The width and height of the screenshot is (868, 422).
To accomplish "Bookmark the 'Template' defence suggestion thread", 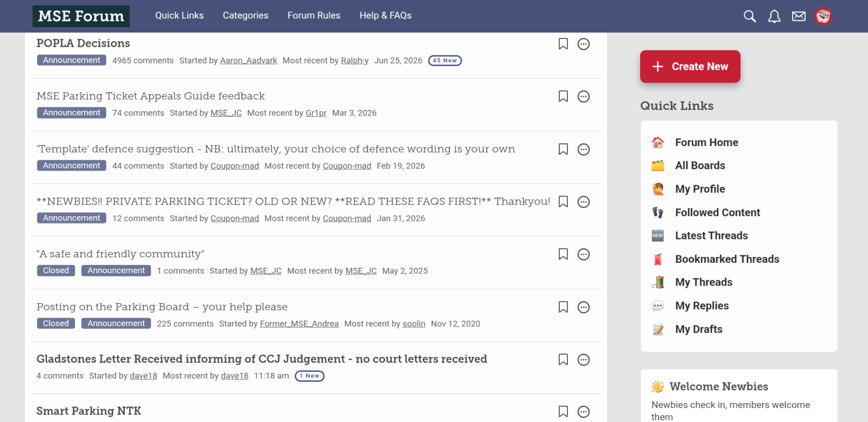I will 563,149.
